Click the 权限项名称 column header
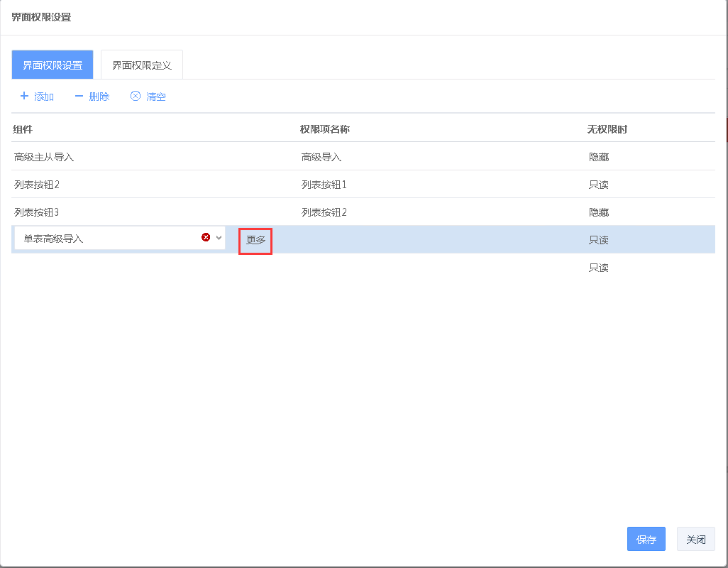The image size is (728, 568). (x=324, y=129)
